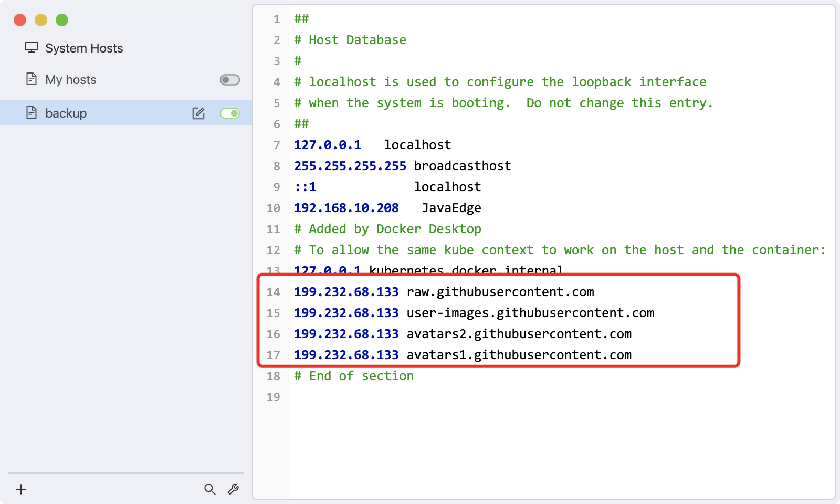The image size is (840, 504).
Task: Open search using the magnifier icon
Action: click(210, 489)
